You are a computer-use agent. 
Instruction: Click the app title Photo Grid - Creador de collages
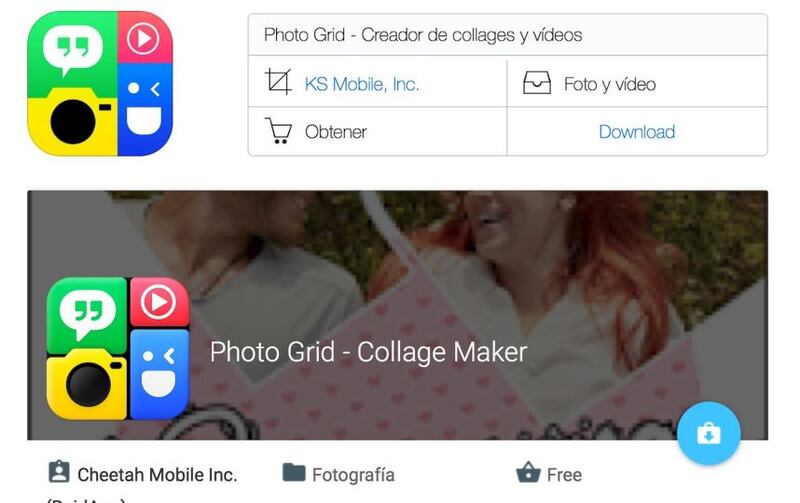pos(422,35)
